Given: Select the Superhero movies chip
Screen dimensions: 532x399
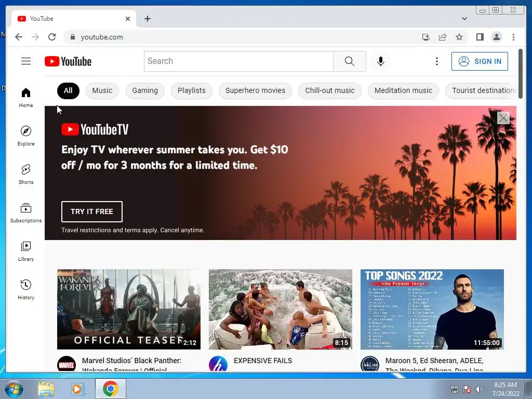Looking at the screenshot, I should [255, 90].
